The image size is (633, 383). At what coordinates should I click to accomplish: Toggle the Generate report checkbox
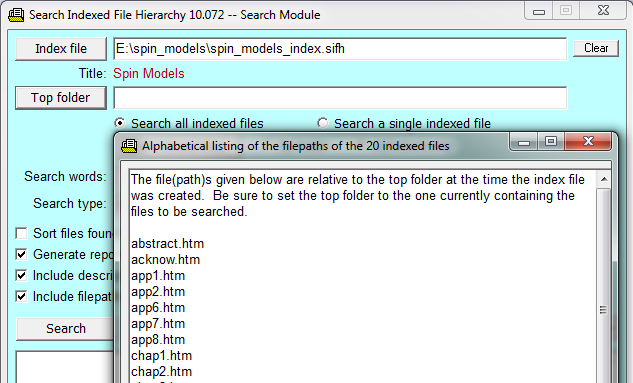pyautogui.click(x=21, y=254)
